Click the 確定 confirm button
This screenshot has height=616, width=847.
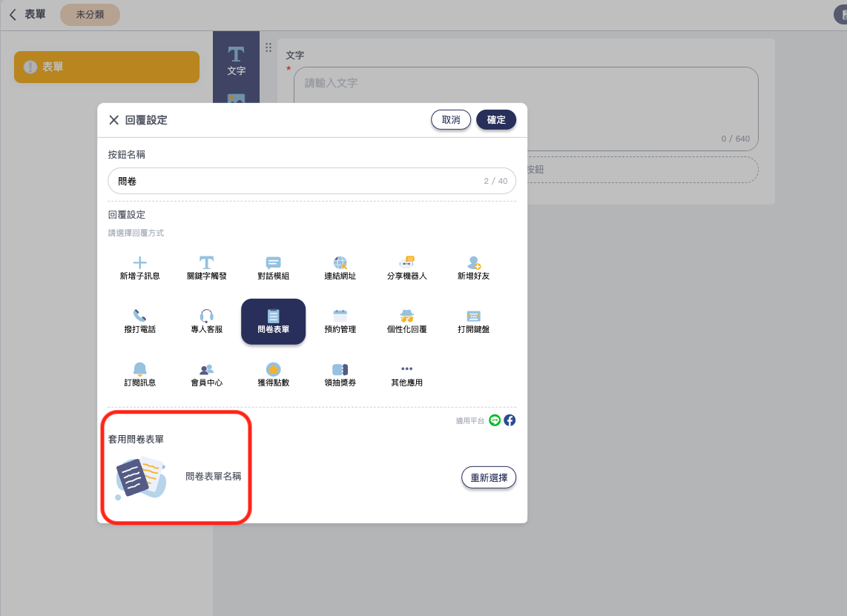(495, 120)
